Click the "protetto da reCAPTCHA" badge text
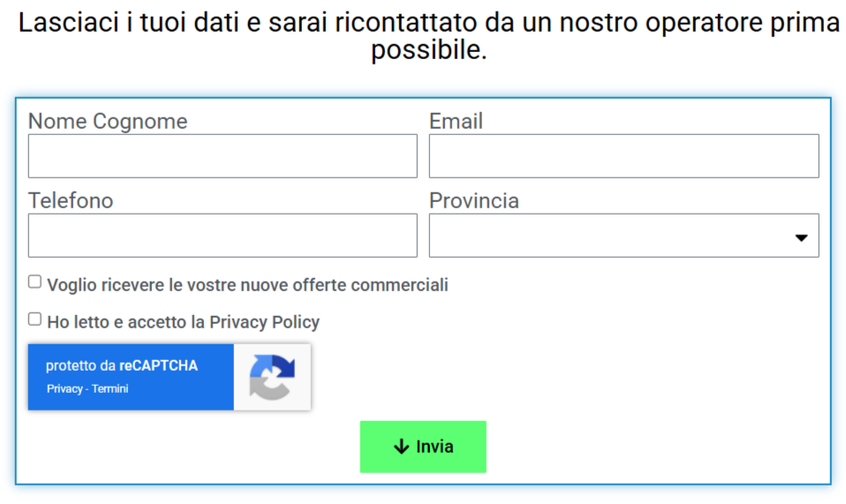 pyautogui.click(x=122, y=365)
